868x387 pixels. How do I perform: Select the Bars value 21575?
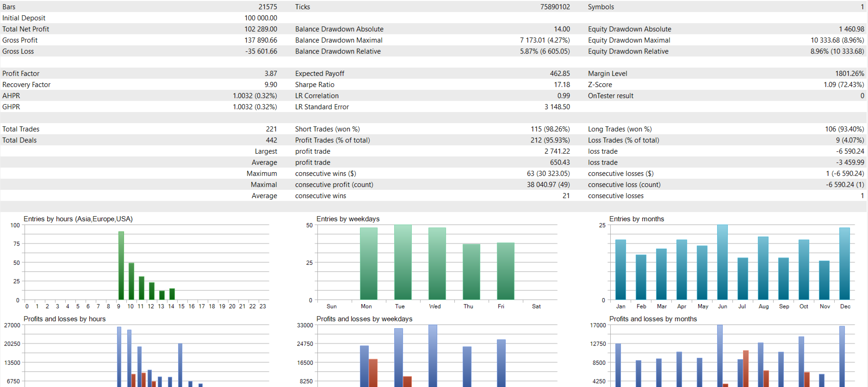tap(268, 7)
